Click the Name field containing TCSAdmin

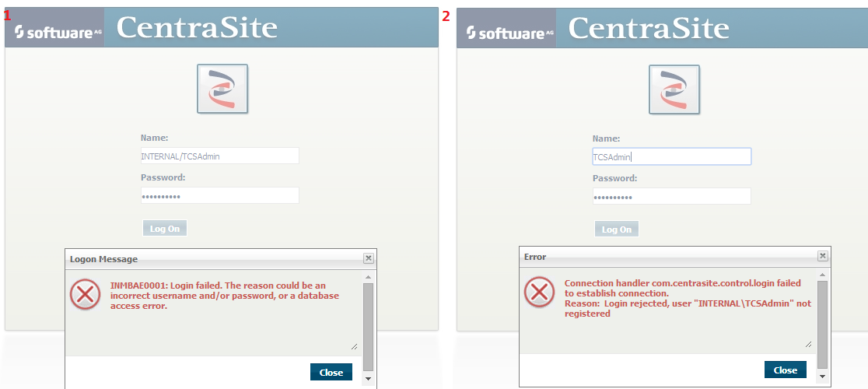pyautogui.click(x=671, y=156)
